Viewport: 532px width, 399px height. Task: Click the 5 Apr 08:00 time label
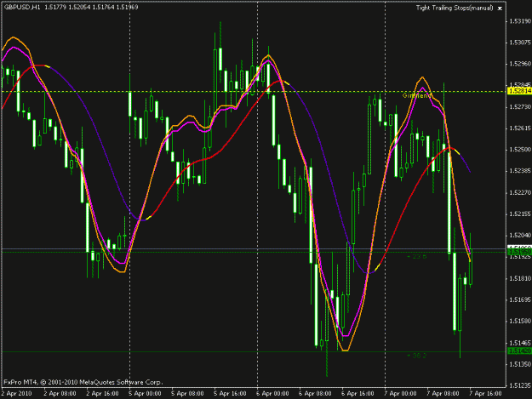pyautogui.click(x=187, y=394)
